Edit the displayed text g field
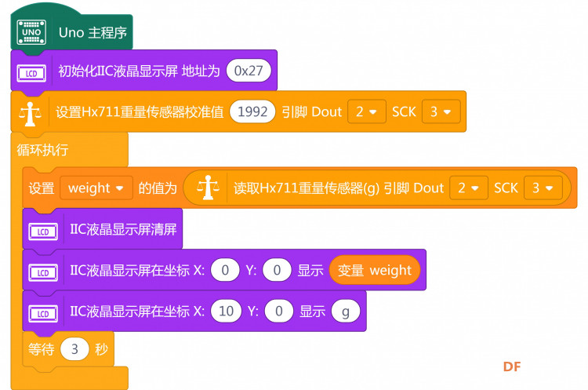Screen dimensions: 588x390 click(x=346, y=311)
